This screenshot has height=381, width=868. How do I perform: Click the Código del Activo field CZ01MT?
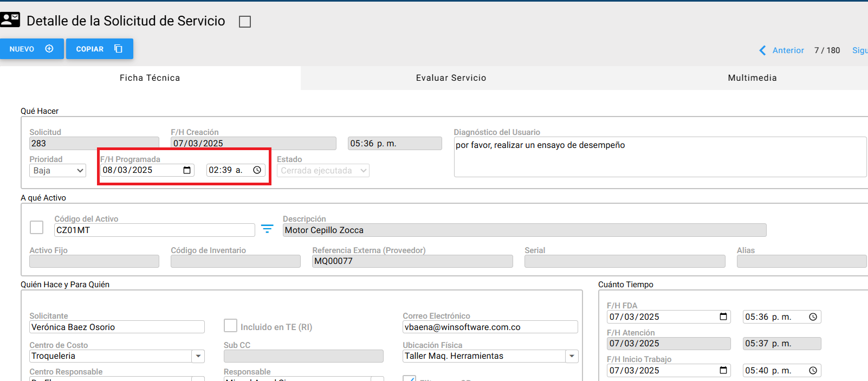[154, 230]
